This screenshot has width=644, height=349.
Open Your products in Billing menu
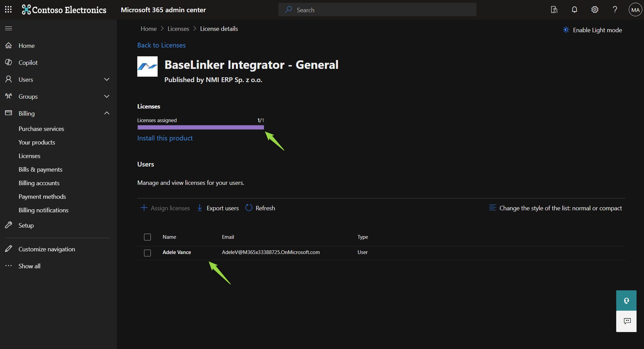[x=37, y=142]
